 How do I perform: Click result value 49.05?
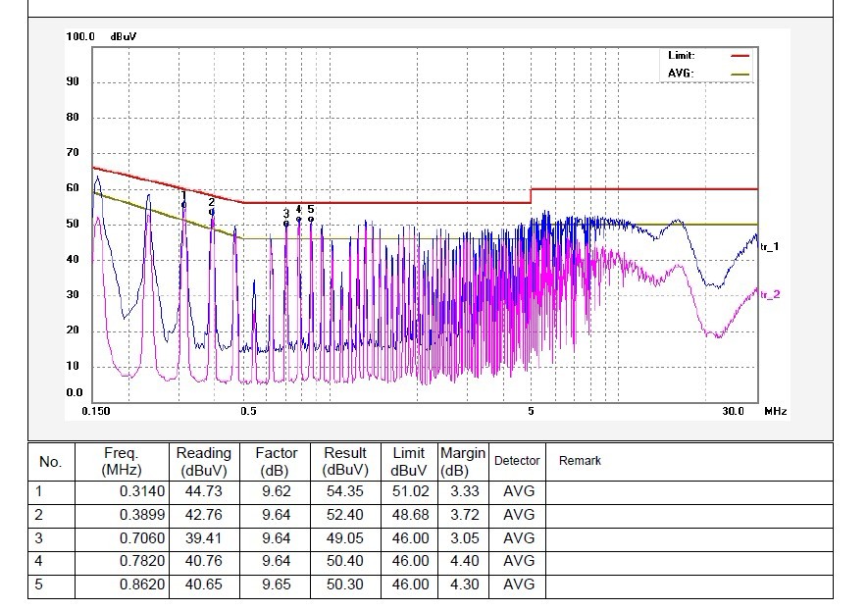pos(345,538)
